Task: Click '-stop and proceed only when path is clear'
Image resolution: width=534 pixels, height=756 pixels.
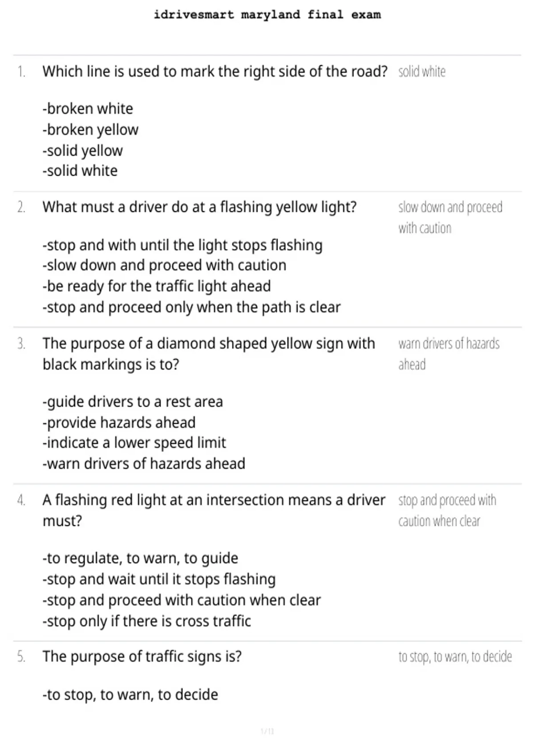Action: coord(191,307)
